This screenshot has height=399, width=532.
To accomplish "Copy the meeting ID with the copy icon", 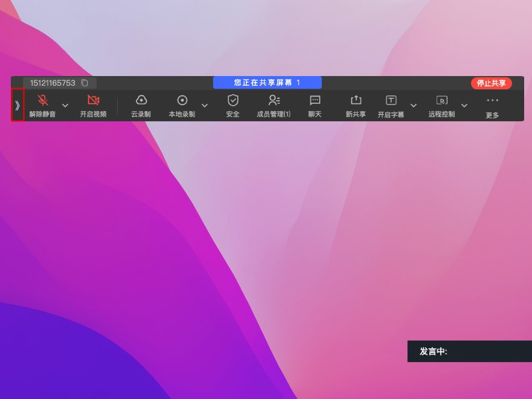I will (x=85, y=83).
